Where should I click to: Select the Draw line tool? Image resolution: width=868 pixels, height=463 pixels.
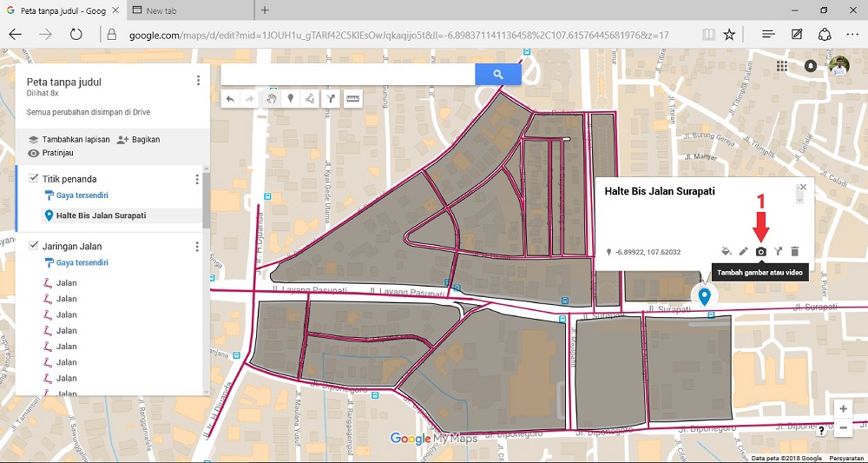(310, 99)
